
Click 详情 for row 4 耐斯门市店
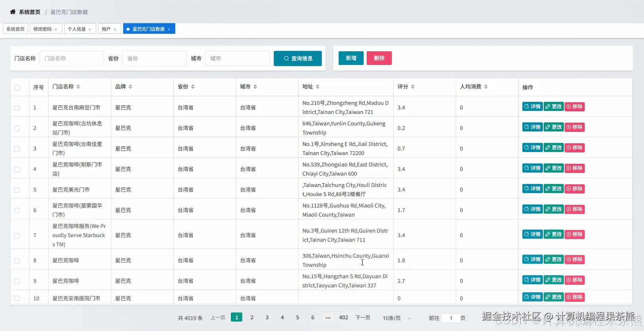(532, 168)
